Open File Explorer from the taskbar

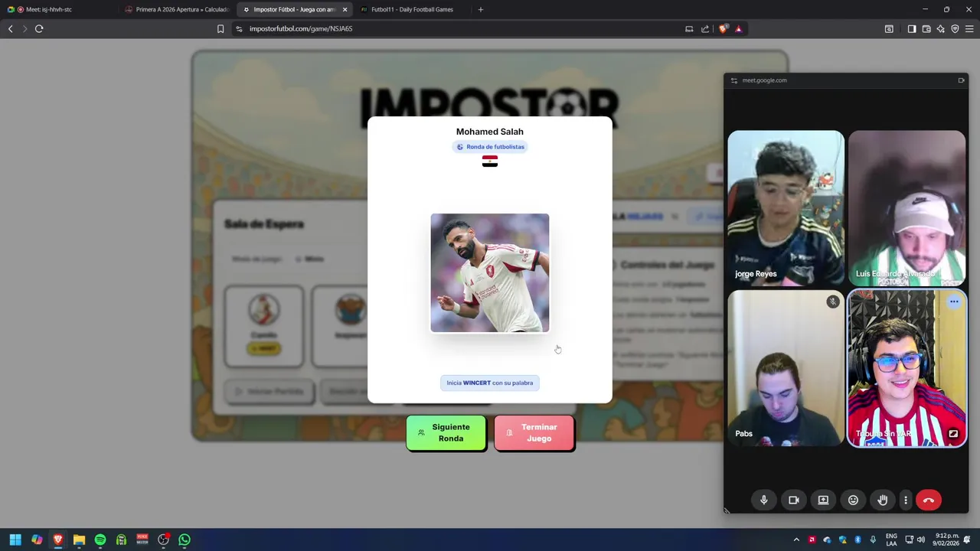coord(79,540)
